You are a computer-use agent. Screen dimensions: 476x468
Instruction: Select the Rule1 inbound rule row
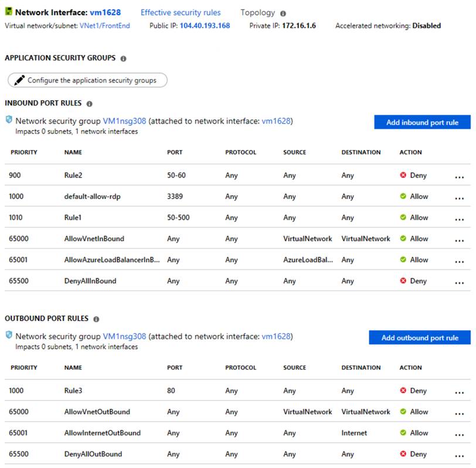pyautogui.click(x=74, y=217)
